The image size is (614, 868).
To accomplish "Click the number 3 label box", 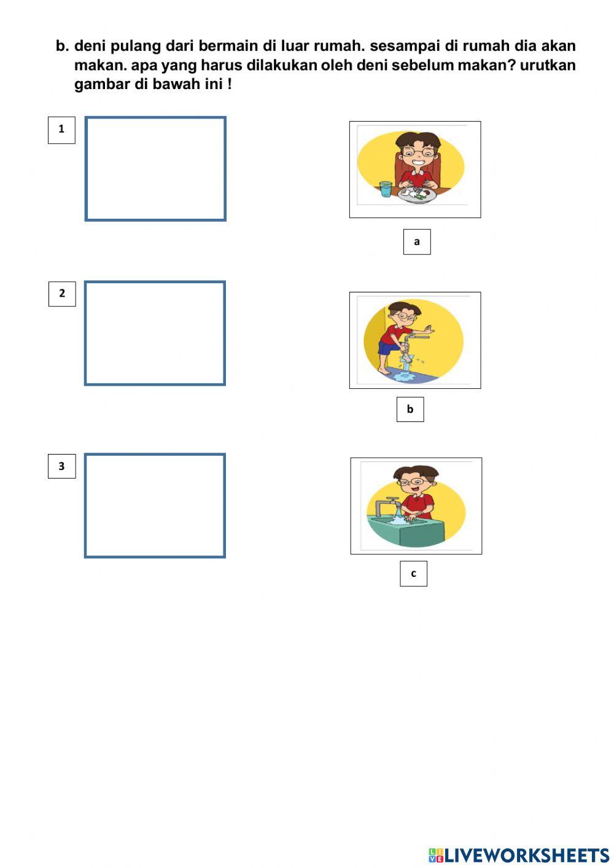I will tap(61, 466).
